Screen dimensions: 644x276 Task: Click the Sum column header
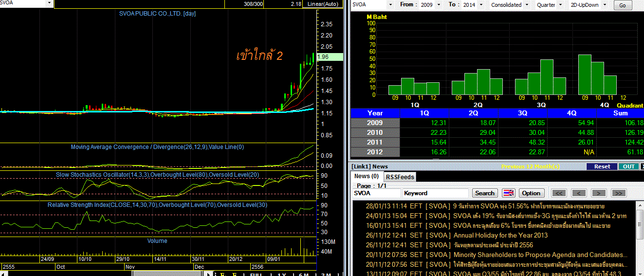[620, 113]
